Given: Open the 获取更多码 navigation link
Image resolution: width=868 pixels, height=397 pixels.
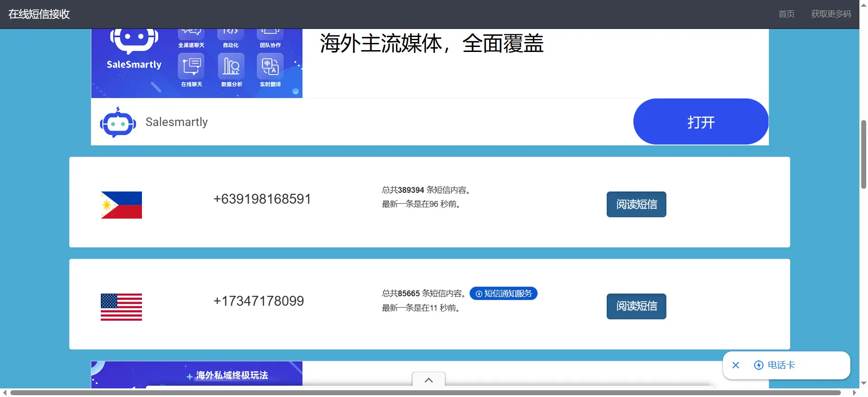Looking at the screenshot, I should click(831, 14).
